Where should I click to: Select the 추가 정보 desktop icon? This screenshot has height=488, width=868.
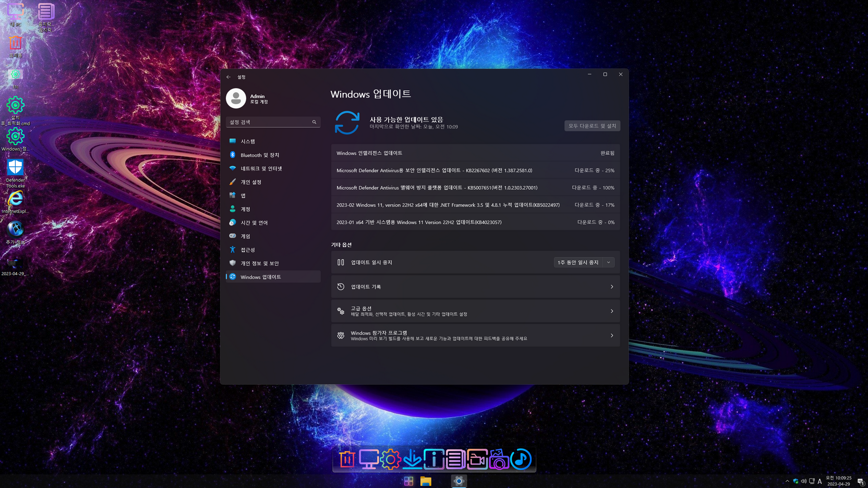click(15, 233)
